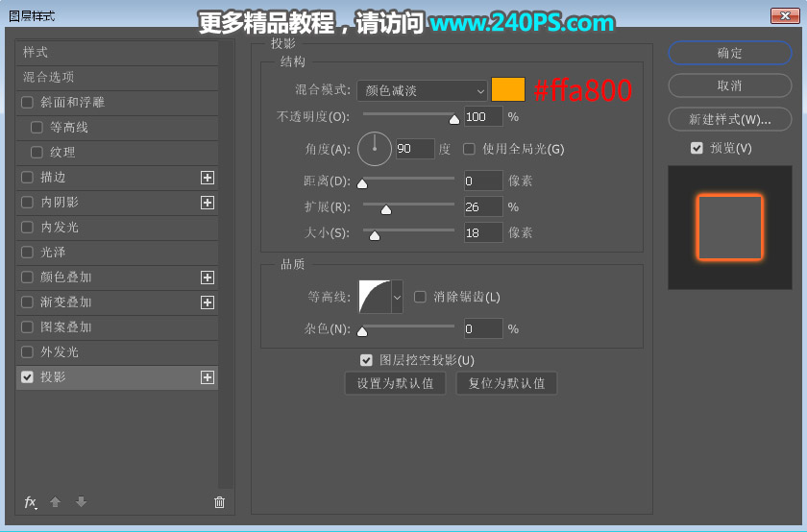
Task: Click the 角度 value field showing 90
Action: 415,149
